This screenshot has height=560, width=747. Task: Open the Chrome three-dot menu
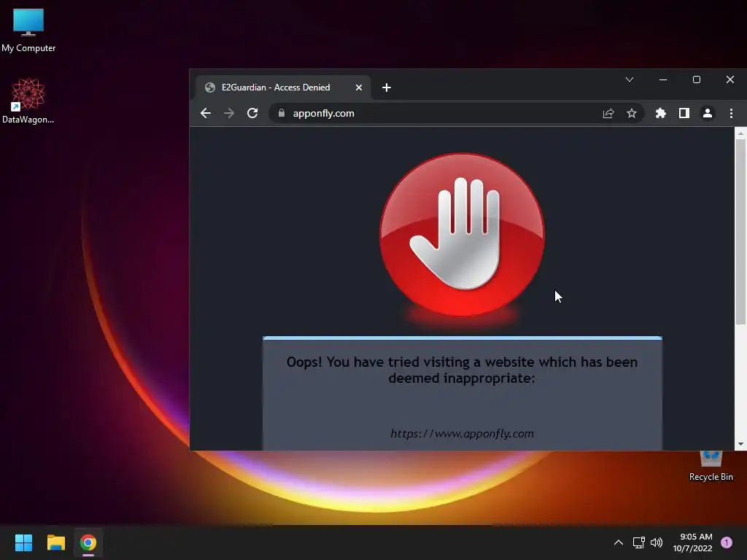point(731,113)
